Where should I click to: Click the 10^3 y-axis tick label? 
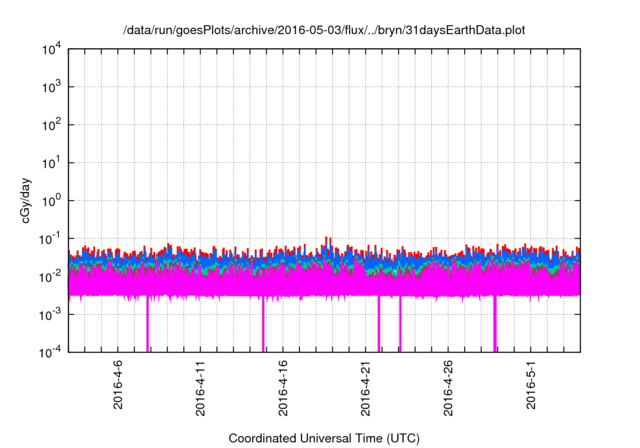coord(52,87)
